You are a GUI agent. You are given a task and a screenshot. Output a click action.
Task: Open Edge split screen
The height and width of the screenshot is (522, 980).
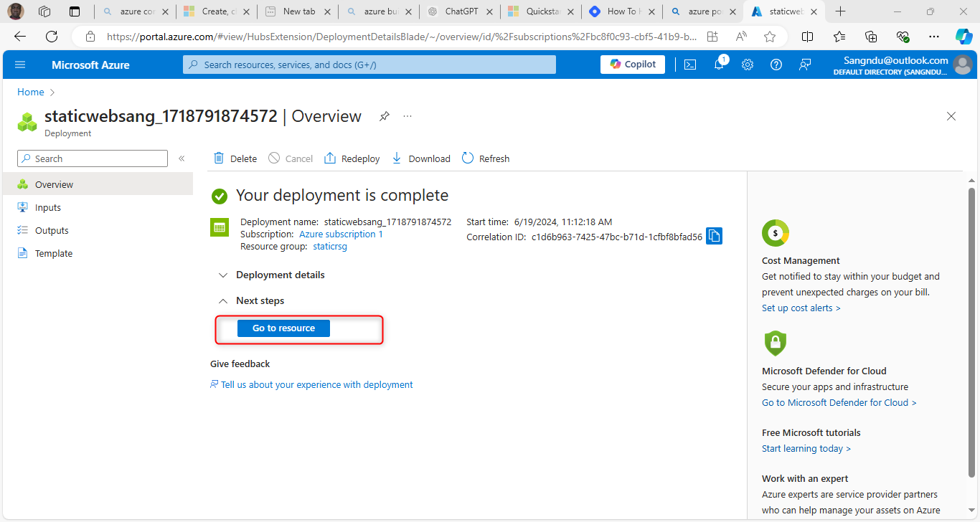click(x=807, y=37)
